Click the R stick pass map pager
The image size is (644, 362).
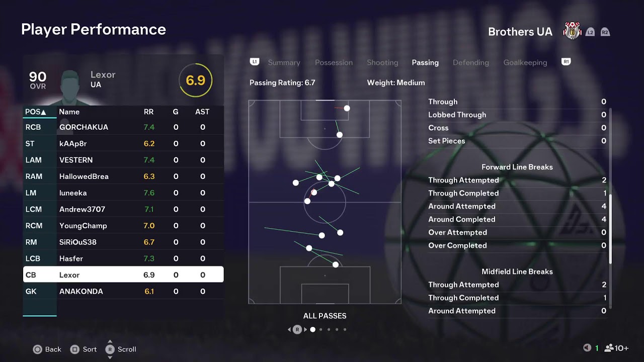[x=297, y=330]
